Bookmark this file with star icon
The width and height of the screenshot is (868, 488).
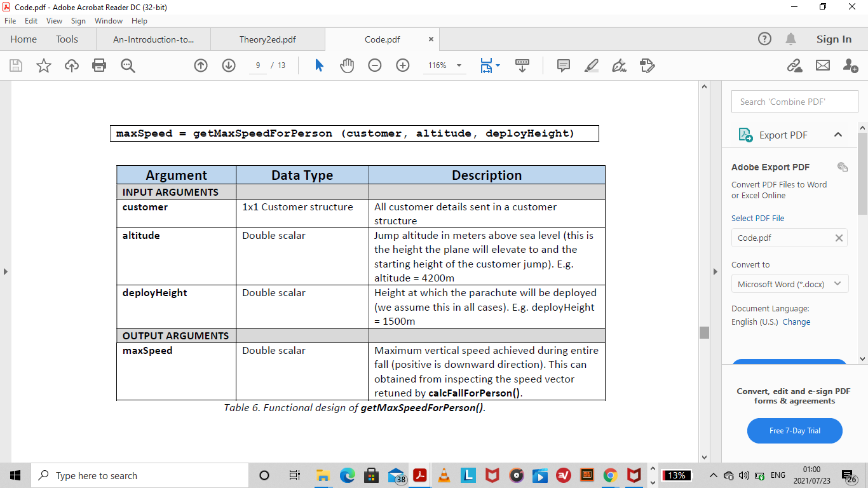pyautogui.click(x=44, y=65)
